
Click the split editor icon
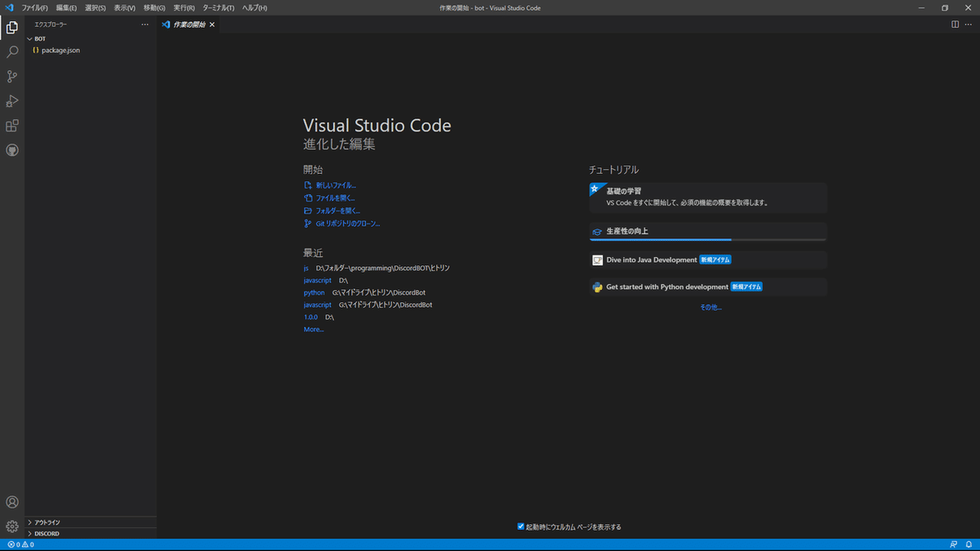(955, 24)
